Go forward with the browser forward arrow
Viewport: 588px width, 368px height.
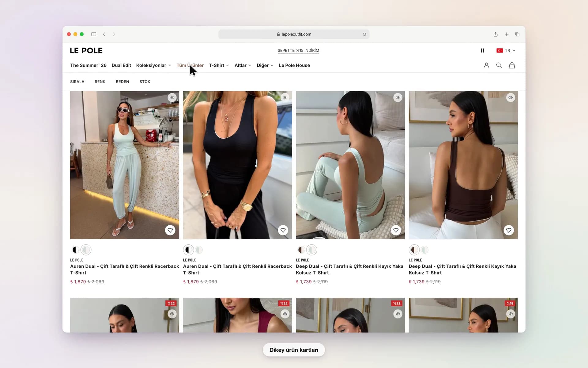click(x=114, y=34)
